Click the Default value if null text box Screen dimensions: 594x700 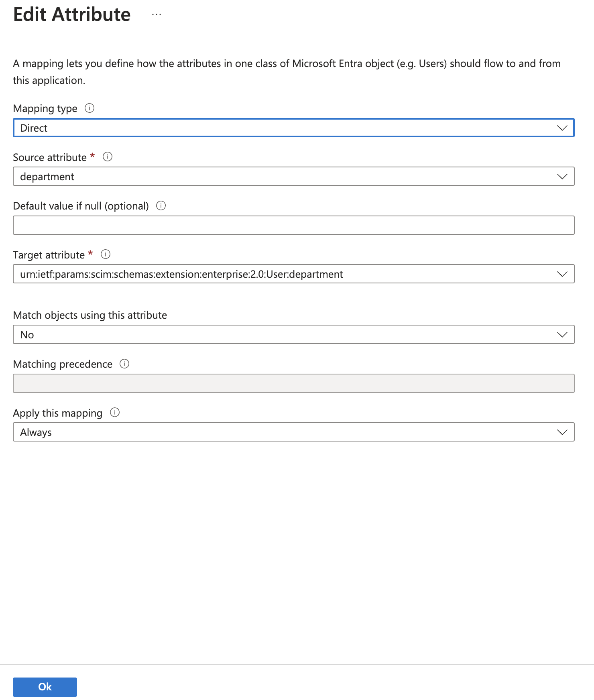tap(293, 225)
